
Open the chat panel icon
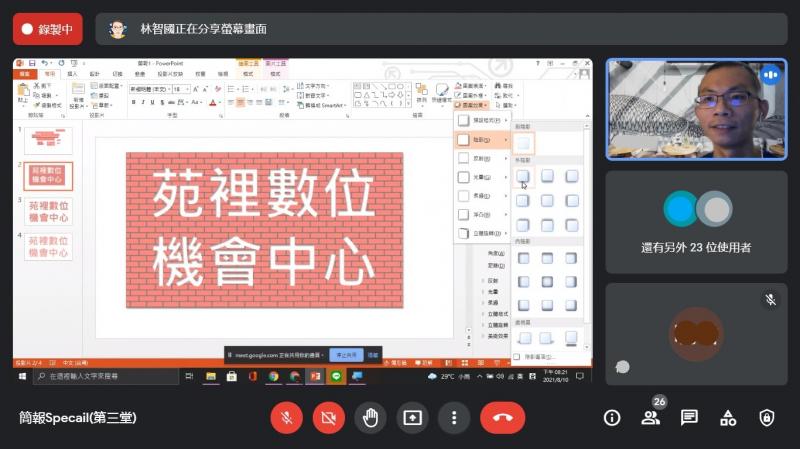click(x=689, y=418)
